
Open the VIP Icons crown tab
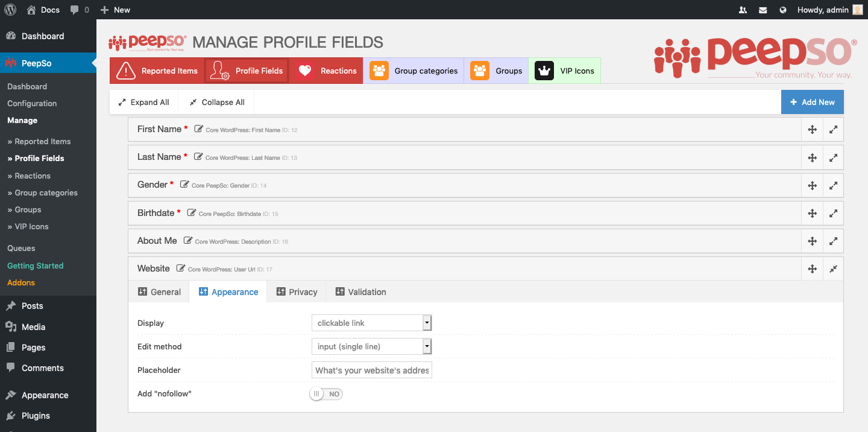pos(565,71)
